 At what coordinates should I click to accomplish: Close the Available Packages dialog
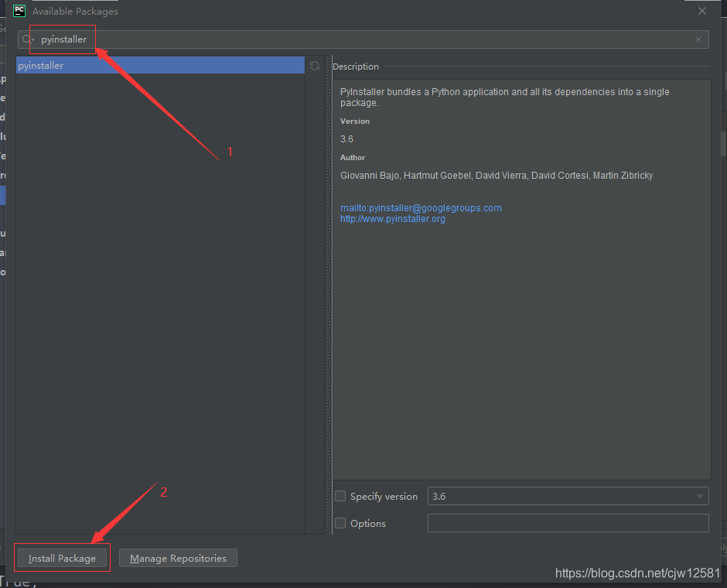pos(702,11)
